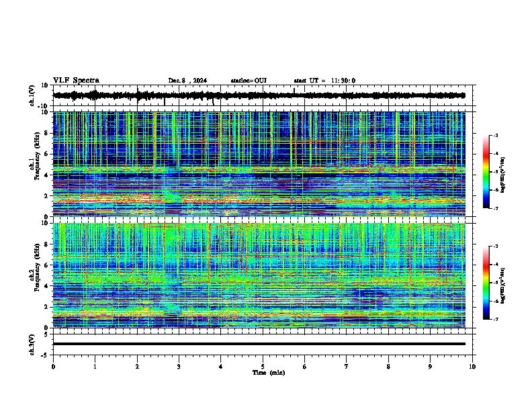The width and height of the screenshot is (532, 411).
Task: Select the date text "Dec. 8 , 2024"
Action: tap(187, 81)
